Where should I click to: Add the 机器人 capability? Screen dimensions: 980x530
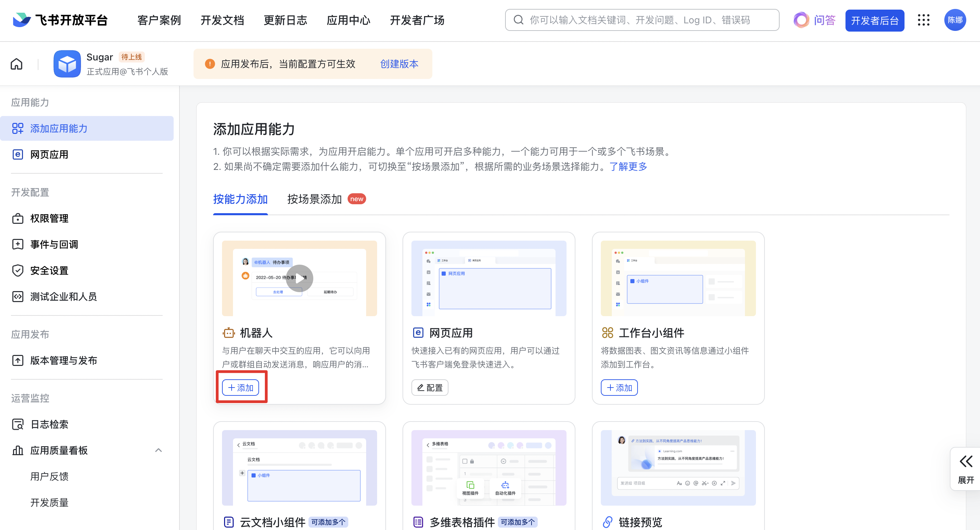click(x=241, y=388)
